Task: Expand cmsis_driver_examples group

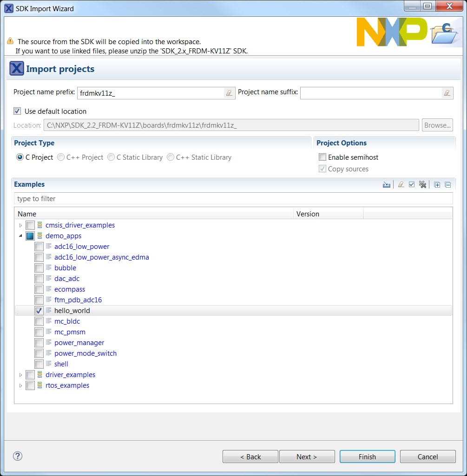Action: click(x=20, y=226)
